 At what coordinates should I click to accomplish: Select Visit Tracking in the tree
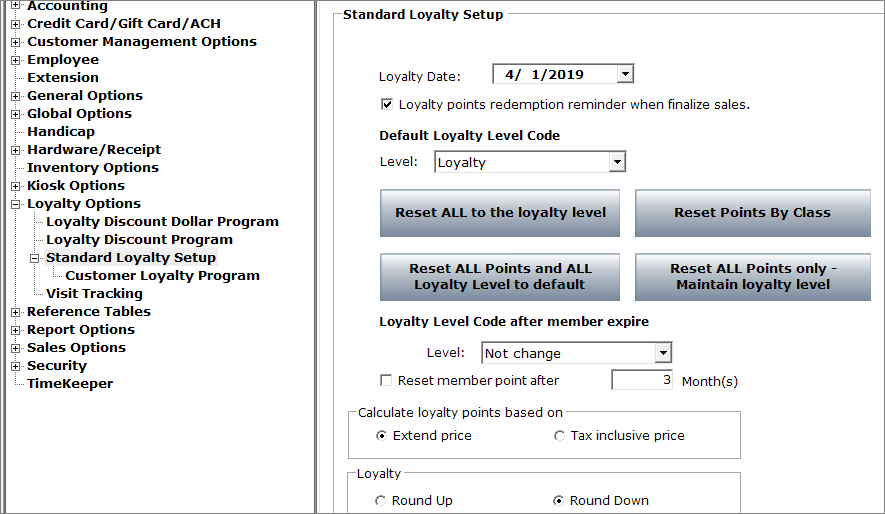point(94,294)
